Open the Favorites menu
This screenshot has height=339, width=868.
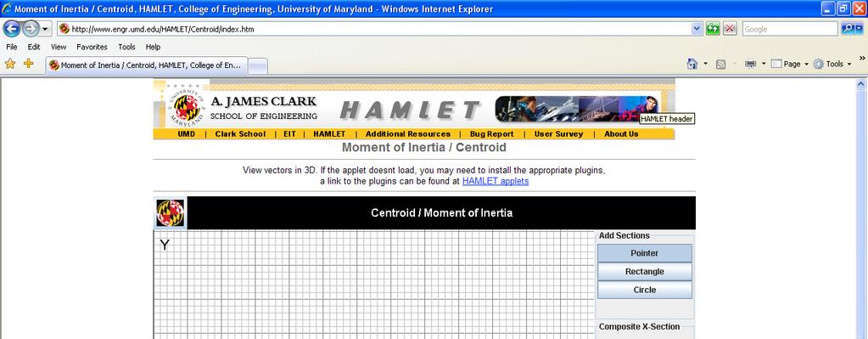92,47
